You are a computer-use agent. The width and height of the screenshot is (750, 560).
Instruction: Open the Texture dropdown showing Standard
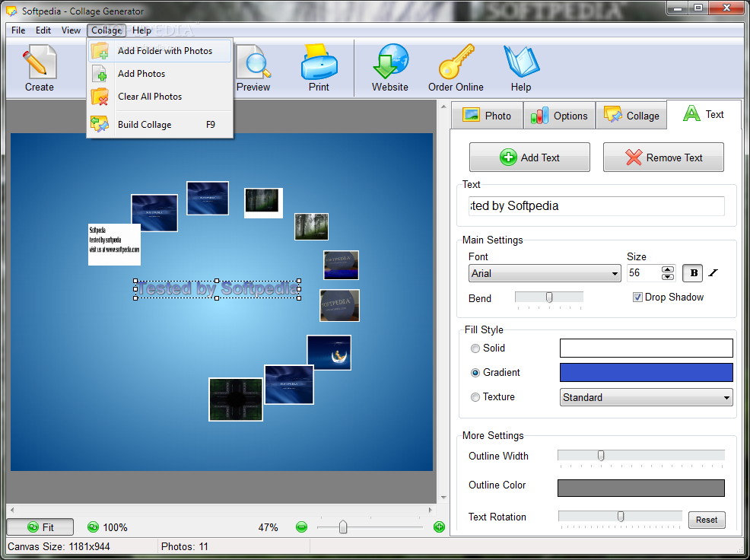(647, 397)
